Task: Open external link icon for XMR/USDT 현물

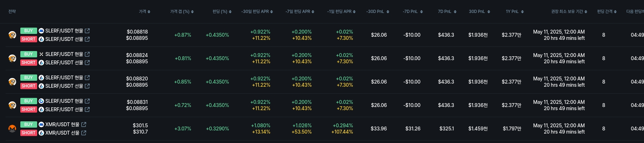Action: (x=84, y=124)
